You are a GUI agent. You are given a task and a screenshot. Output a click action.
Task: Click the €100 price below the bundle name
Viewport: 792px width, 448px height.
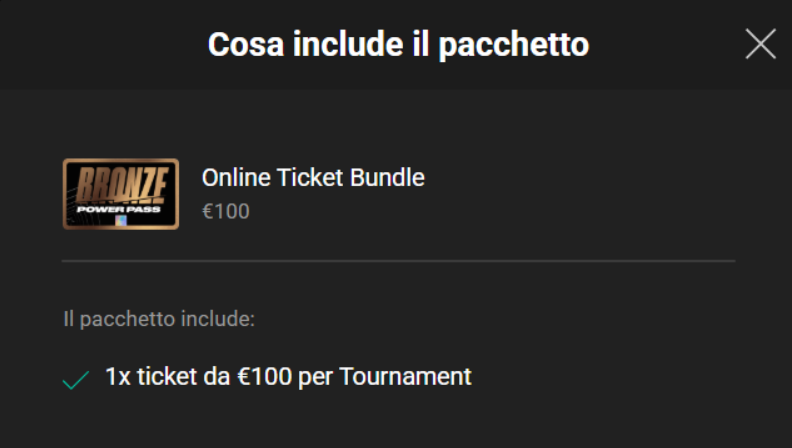click(226, 211)
